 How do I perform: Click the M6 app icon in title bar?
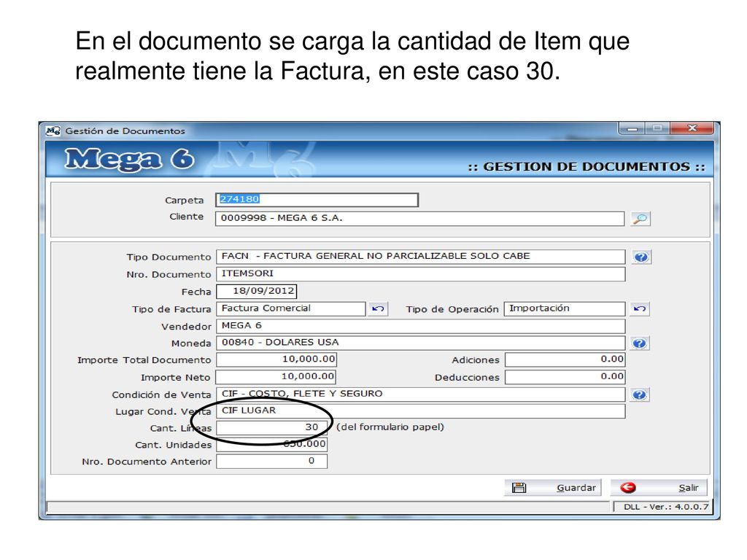click(x=53, y=131)
